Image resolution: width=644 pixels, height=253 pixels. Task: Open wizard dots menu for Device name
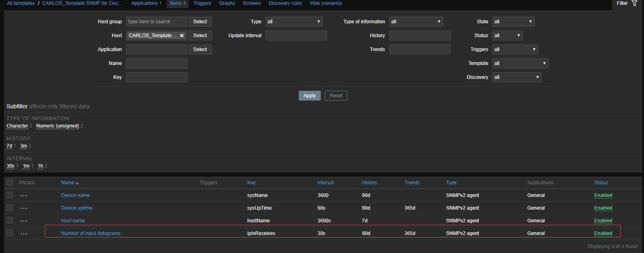pos(24,196)
